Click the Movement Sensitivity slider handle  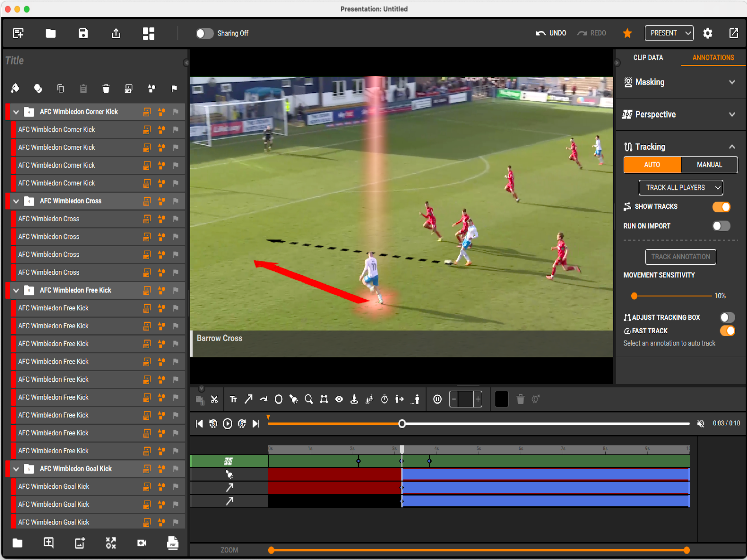coord(634,296)
